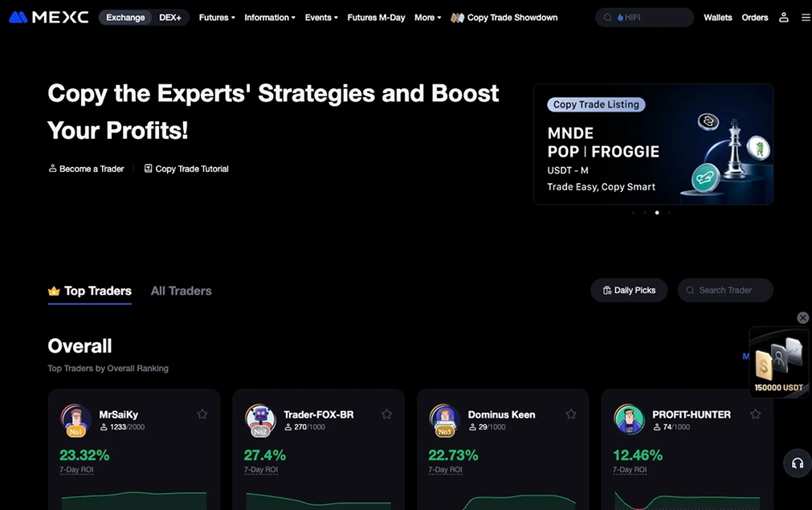Click the Become a Trader person icon
This screenshot has width=812, height=510.
[x=52, y=169]
